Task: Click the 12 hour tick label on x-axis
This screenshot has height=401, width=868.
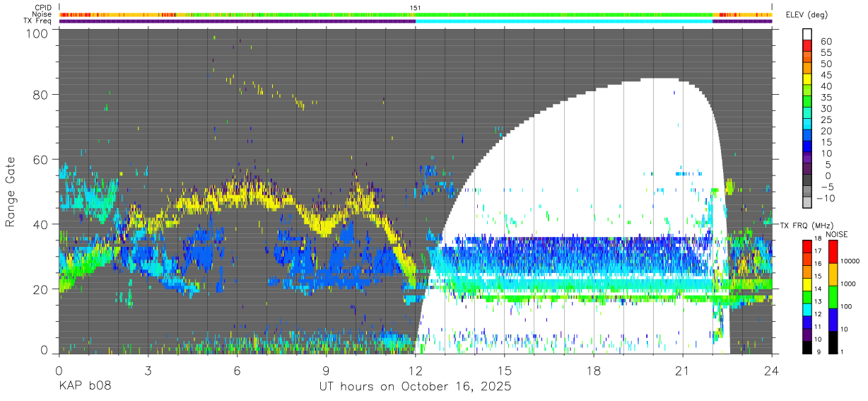Action: click(x=416, y=371)
